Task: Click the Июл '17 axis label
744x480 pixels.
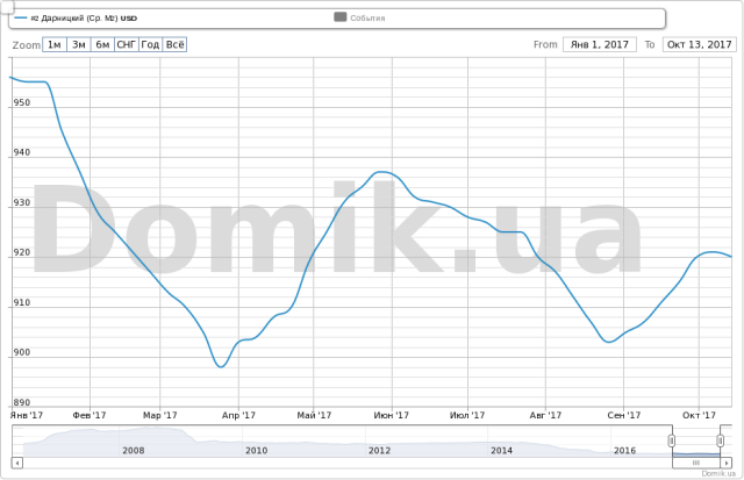Action: pos(467,415)
